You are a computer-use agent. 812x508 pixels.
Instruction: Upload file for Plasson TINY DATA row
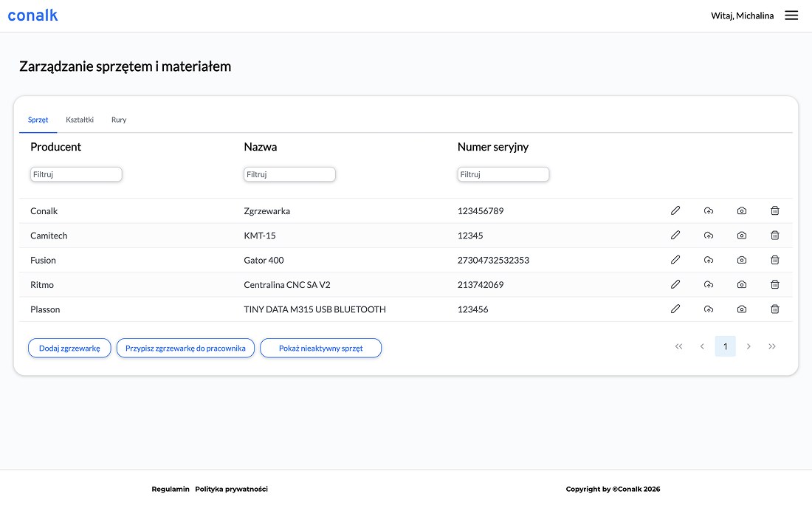(709, 309)
